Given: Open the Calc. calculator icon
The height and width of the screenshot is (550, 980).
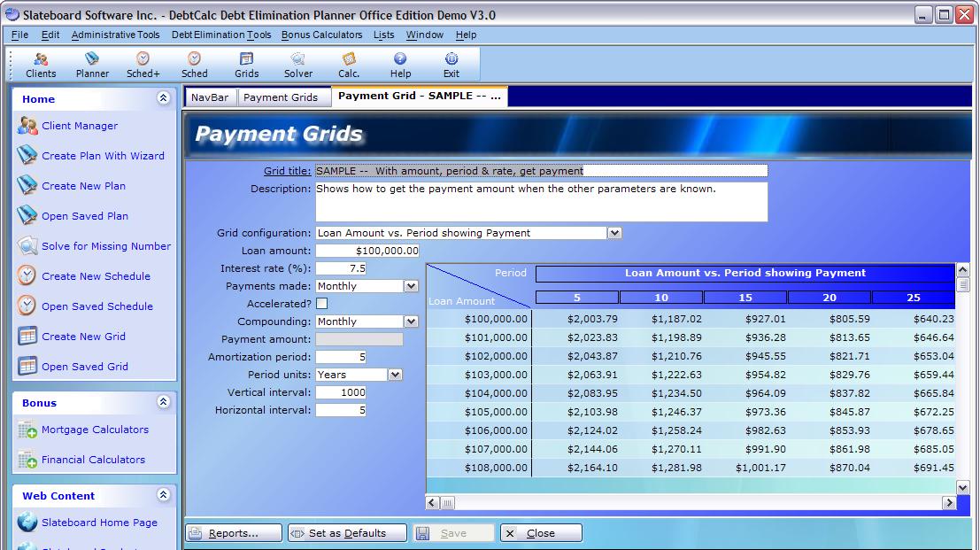Looking at the screenshot, I should point(349,65).
